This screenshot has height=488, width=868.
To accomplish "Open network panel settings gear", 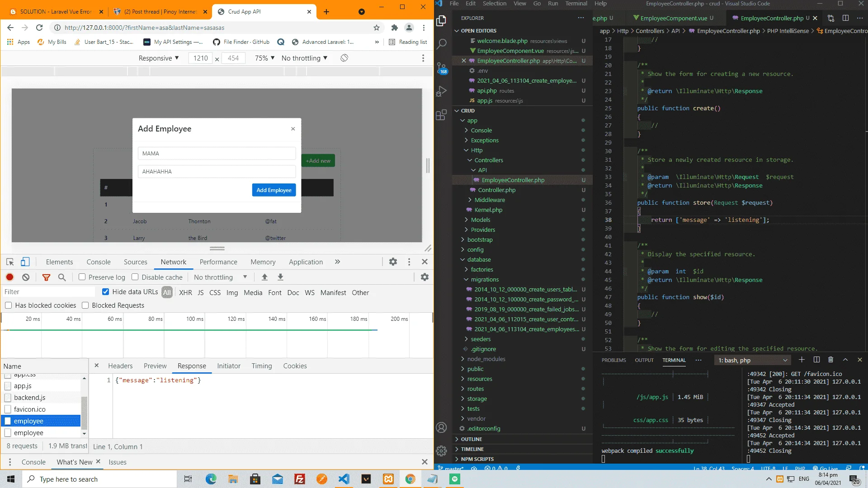I will pyautogui.click(x=425, y=277).
